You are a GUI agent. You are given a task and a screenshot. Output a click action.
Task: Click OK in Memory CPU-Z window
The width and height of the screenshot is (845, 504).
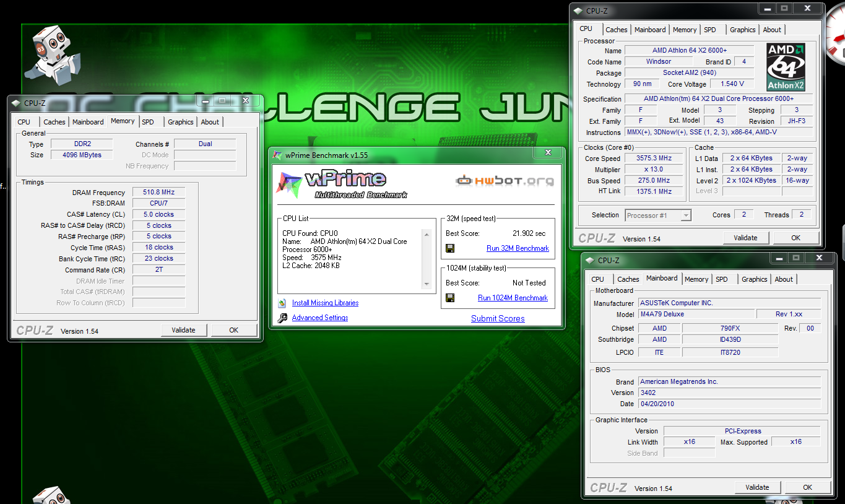233,330
